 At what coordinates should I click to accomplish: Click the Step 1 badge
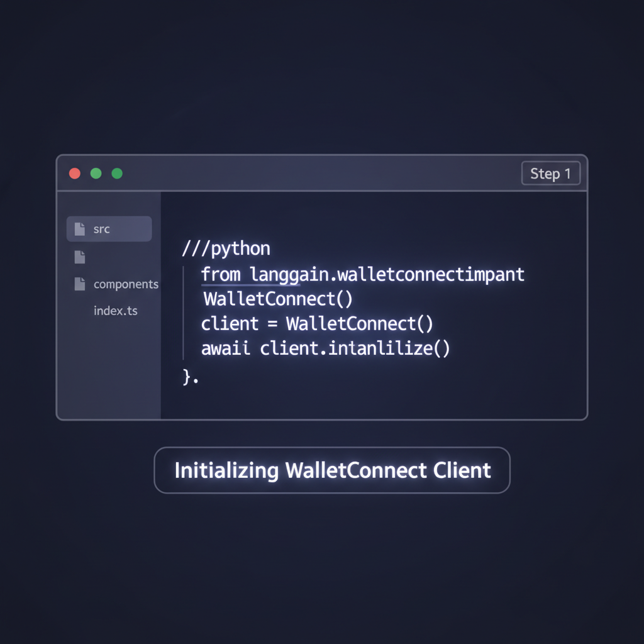[551, 174]
